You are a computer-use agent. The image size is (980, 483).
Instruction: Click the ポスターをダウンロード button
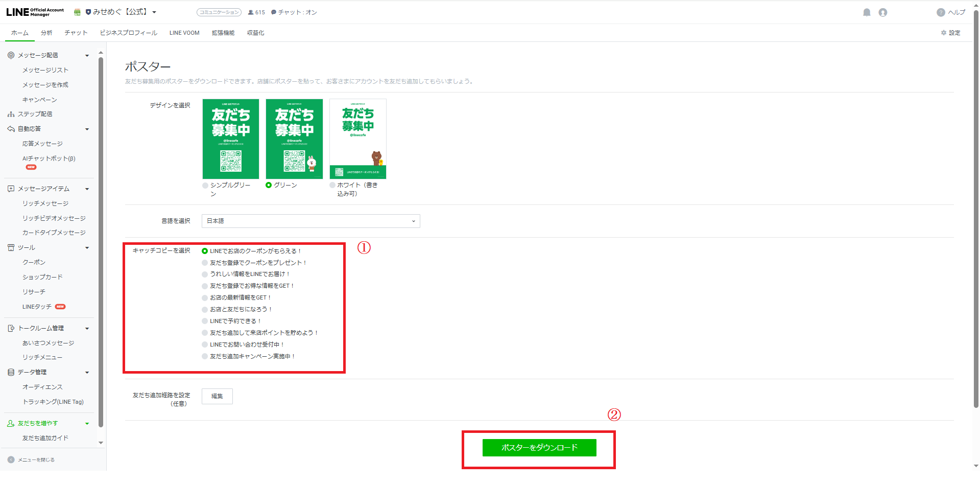(539, 448)
